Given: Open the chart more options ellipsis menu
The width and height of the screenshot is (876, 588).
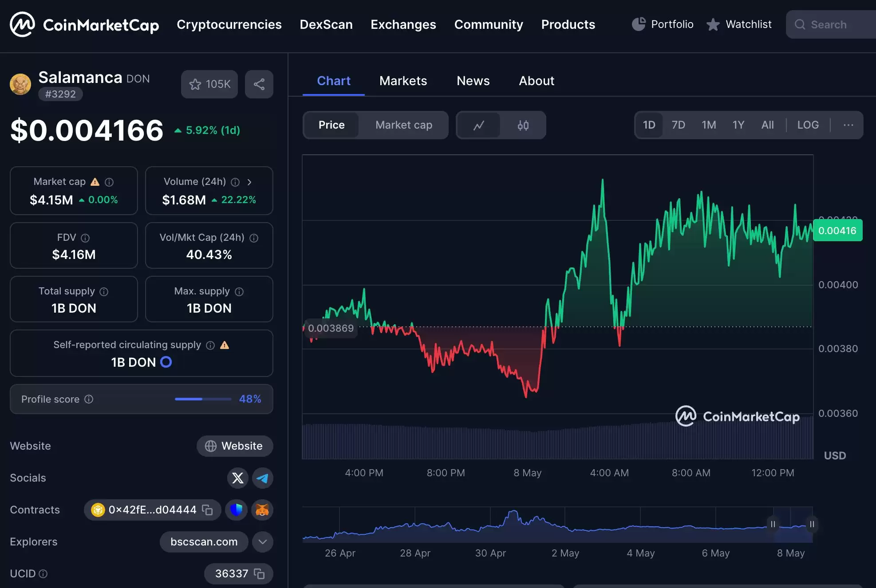Looking at the screenshot, I should coord(848,125).
